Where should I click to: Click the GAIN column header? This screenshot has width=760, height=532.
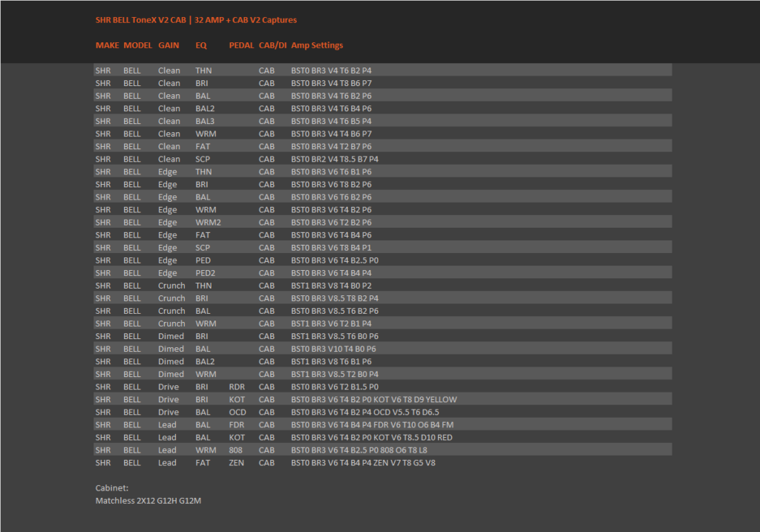click(x=168, y=45)
